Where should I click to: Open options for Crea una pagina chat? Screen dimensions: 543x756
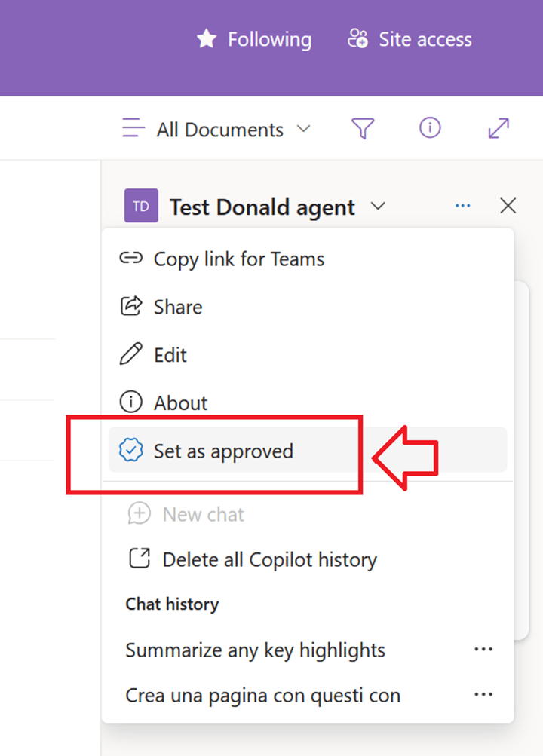pos(483,694)
